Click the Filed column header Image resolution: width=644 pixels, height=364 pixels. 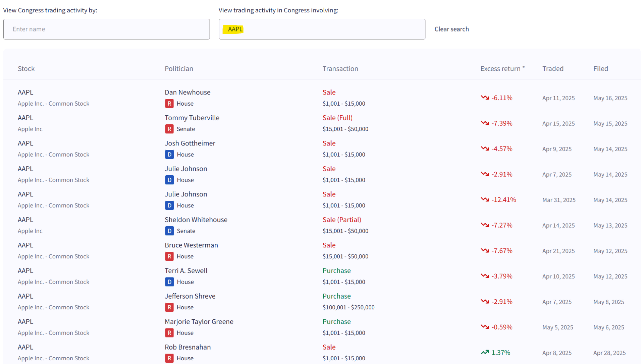(x=600, y=68)
